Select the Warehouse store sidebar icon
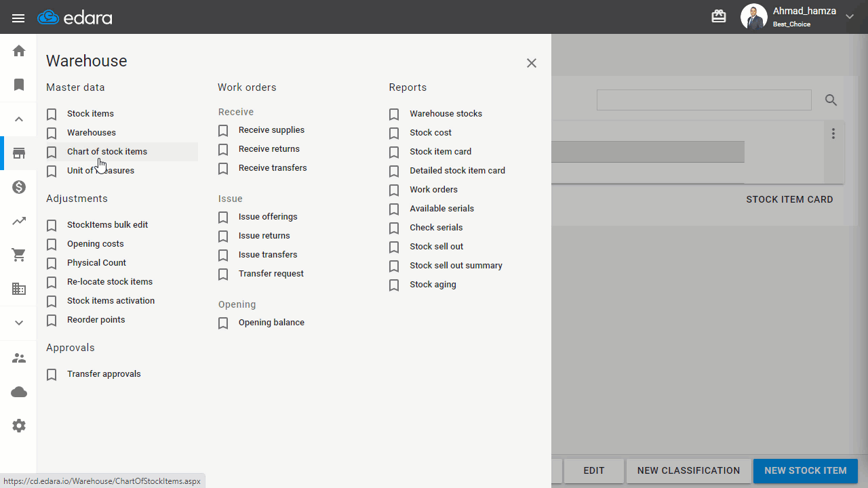Image resolution: width=868 pixels, height=488 pixels. click(x=19, y=153)
